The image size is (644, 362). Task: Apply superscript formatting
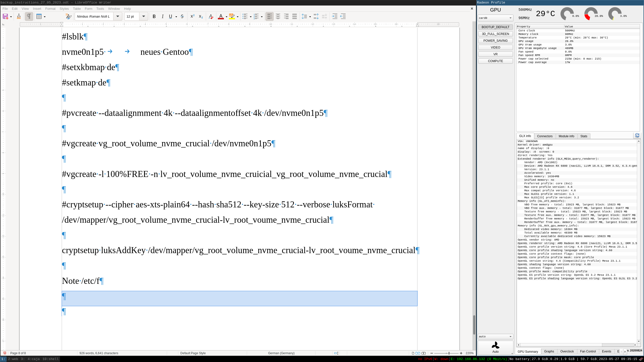(192, 16)
